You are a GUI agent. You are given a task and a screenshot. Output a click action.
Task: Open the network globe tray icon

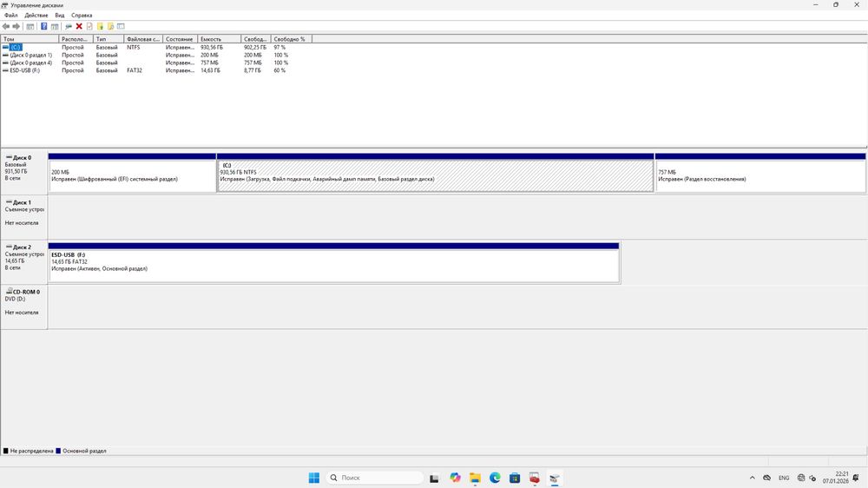(x=801, y=478)
